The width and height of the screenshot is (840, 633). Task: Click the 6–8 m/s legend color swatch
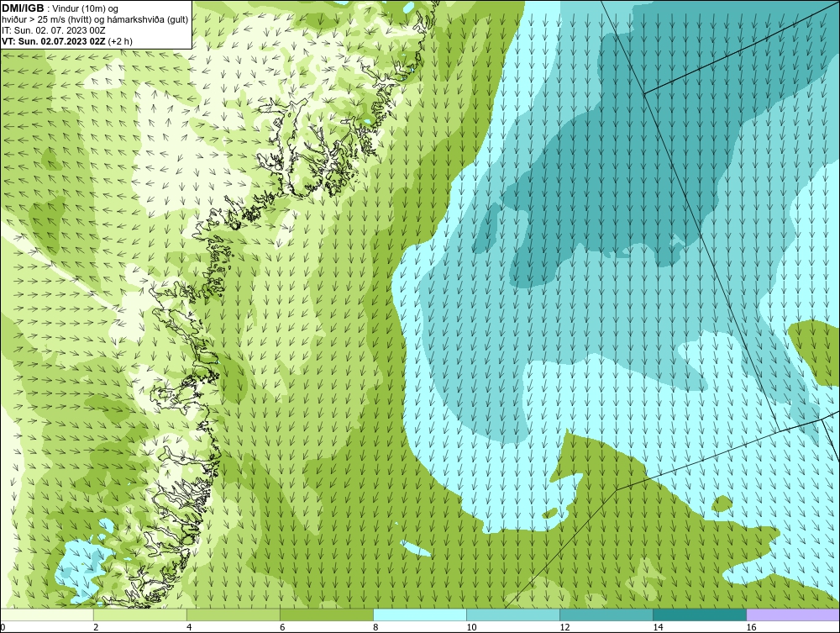click(x=327, y=615)
